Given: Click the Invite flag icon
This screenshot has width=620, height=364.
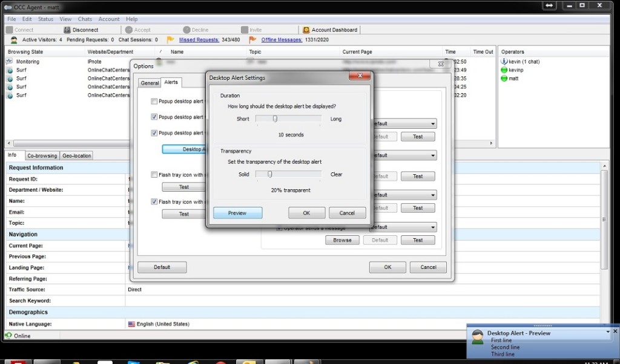Looking at the screenshot, I should tap(243, 29).
